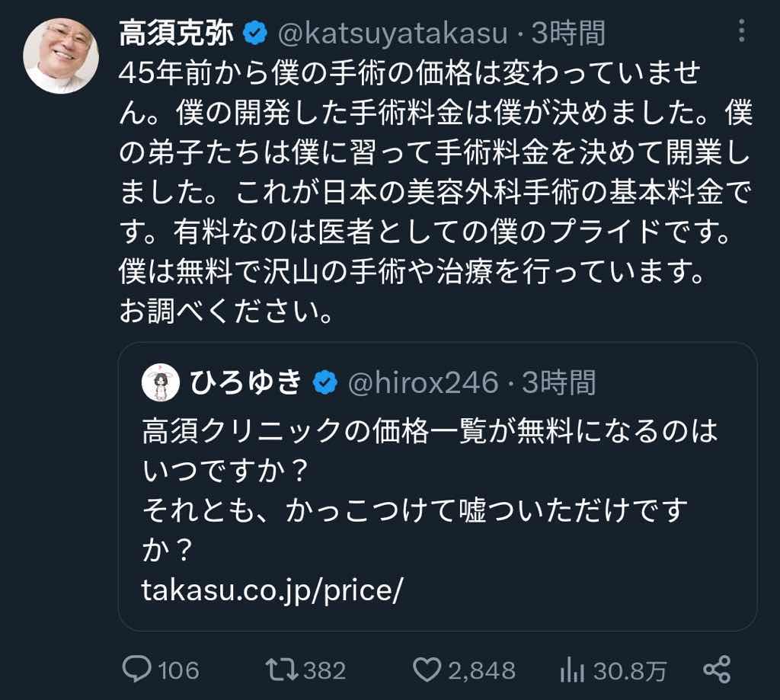Open the three-dot more options menu
The image size is (780, 700).
[x=742, y=32]
